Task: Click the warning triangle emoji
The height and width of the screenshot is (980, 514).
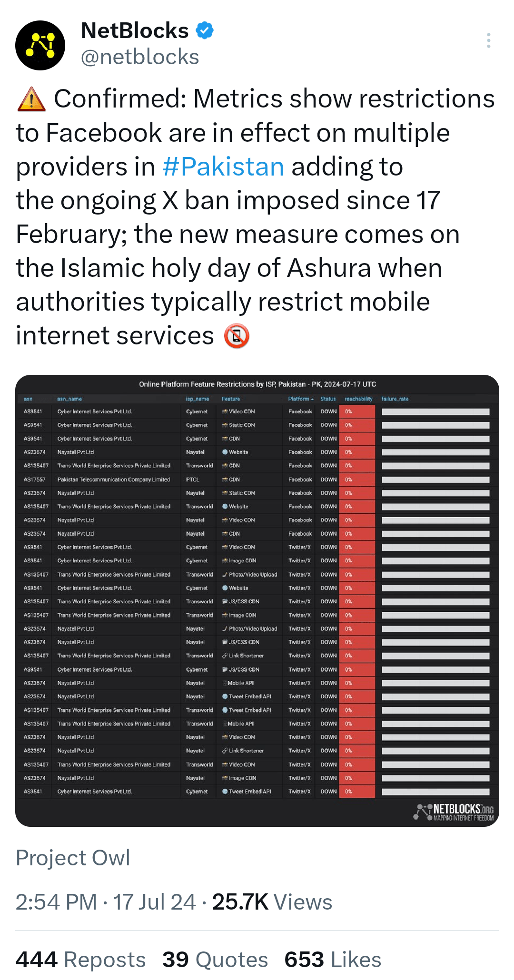Action: [x=31, y=99]
